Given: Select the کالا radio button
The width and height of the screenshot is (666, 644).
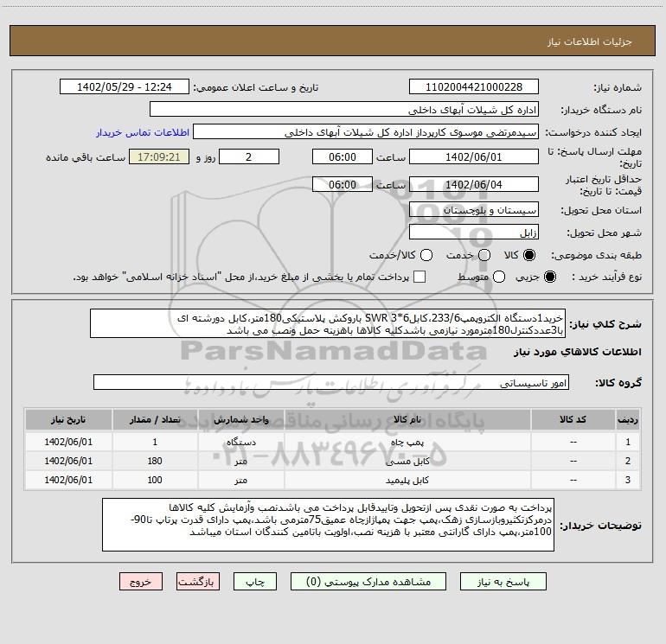Looking at the screenshot, I should (x=529, y=255).
